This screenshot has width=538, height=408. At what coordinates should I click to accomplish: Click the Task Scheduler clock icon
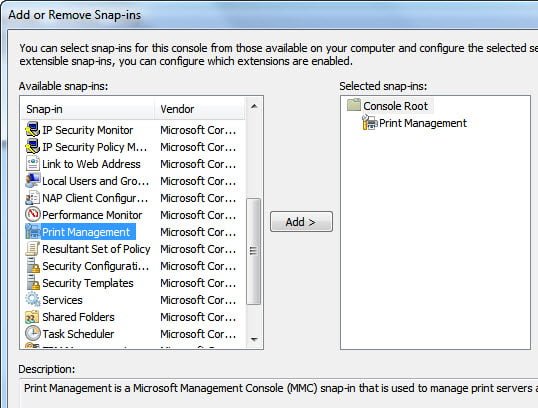tap(33, 334)
